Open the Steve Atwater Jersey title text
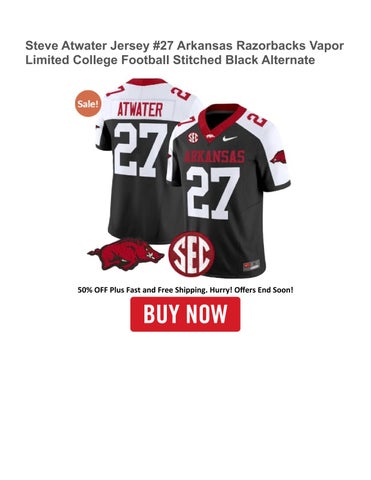 pyautogui.click(x=184, y=53)
